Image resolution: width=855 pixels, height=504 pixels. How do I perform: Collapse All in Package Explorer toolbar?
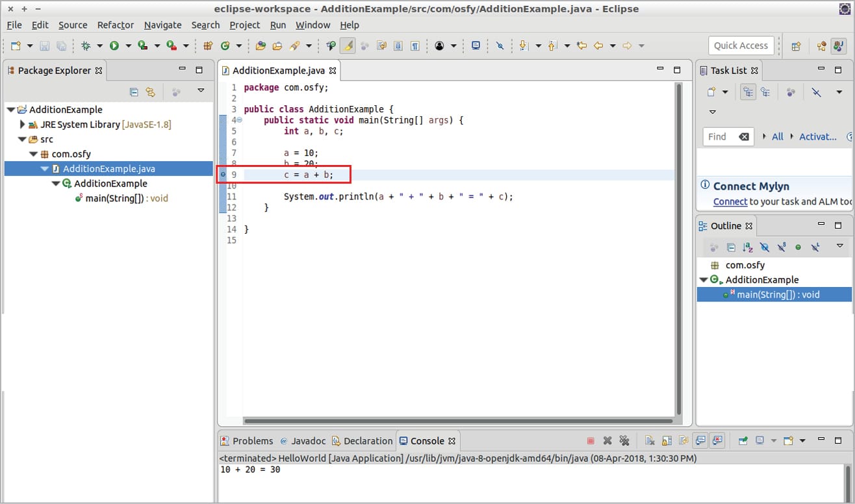pyautogui.click(x=134, y=92)
